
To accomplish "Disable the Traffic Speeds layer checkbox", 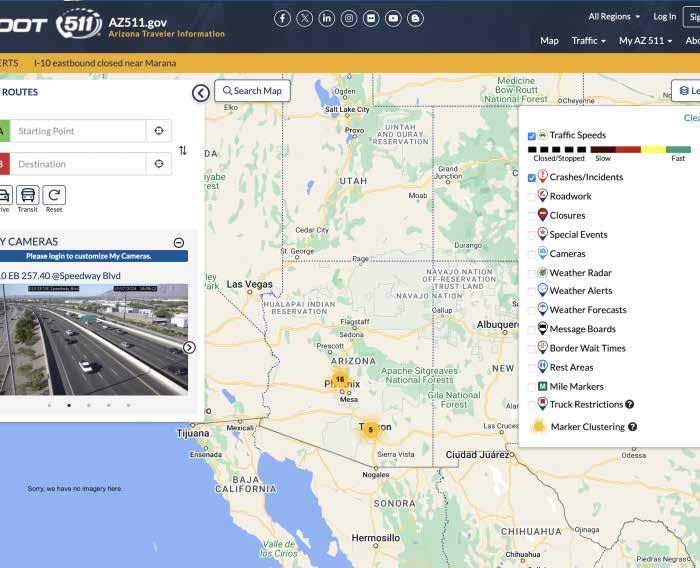I will 532,136.
